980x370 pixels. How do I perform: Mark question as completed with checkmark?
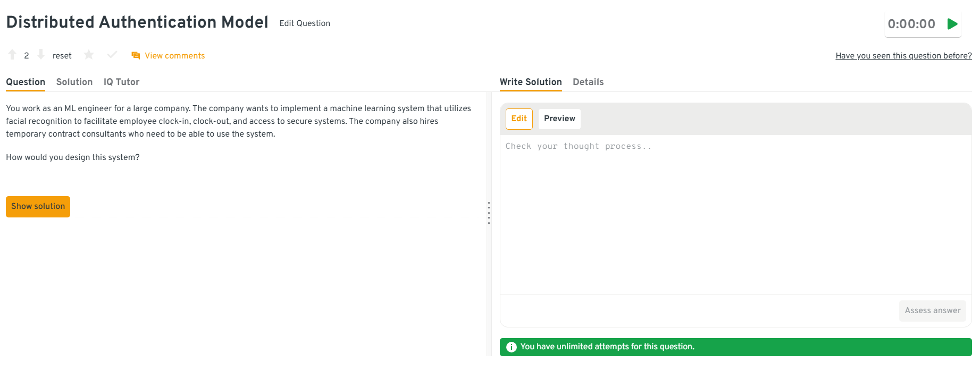tap(112, 55)
